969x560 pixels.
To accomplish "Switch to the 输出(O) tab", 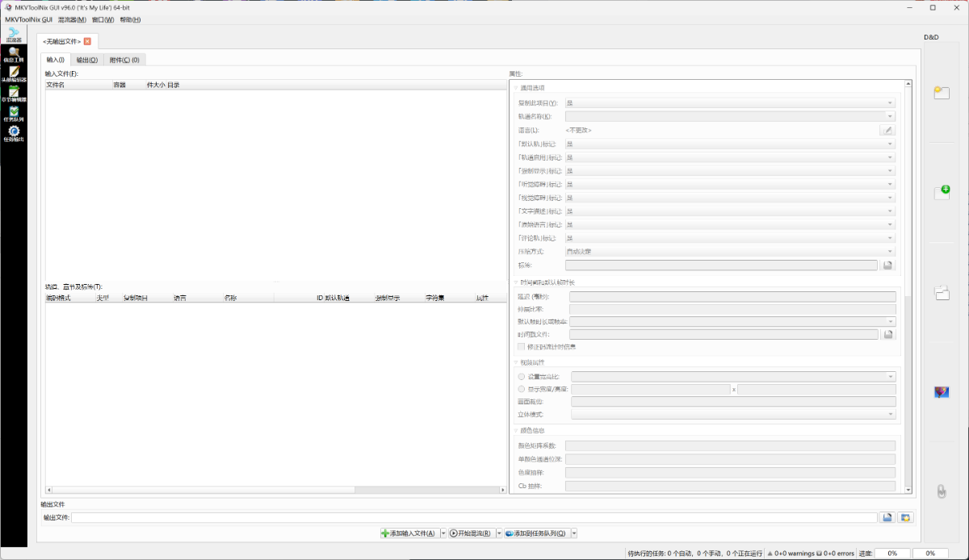I will coord(86,60).
